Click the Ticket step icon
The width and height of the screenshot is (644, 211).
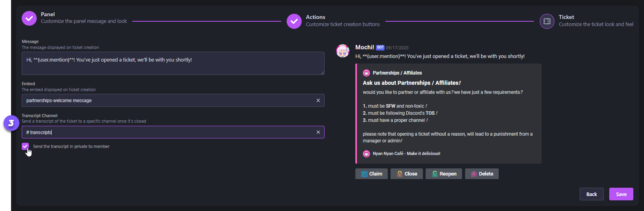coord(547,21)
